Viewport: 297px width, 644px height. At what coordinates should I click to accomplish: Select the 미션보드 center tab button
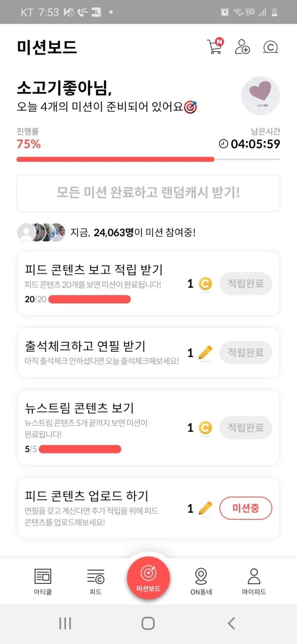pos(148,577)
